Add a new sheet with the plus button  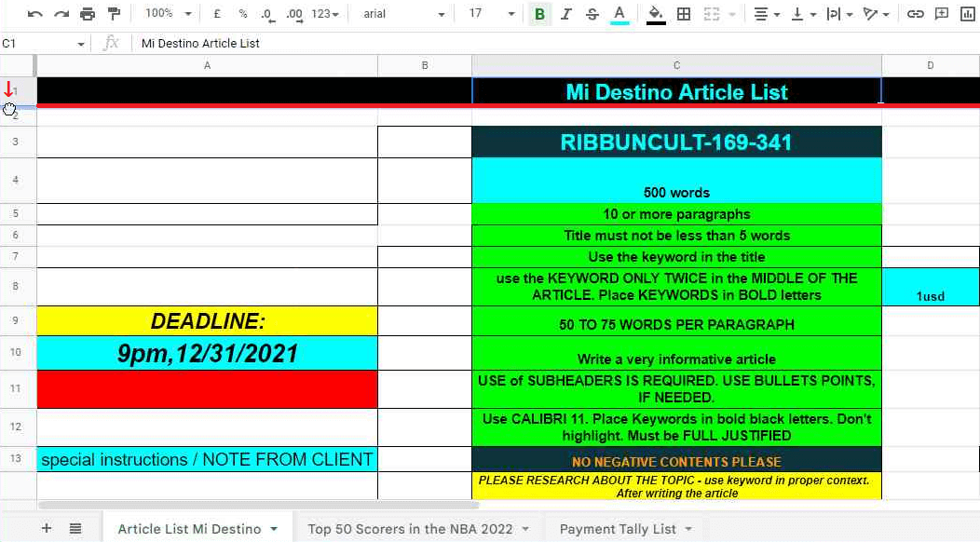pos(45,527)
